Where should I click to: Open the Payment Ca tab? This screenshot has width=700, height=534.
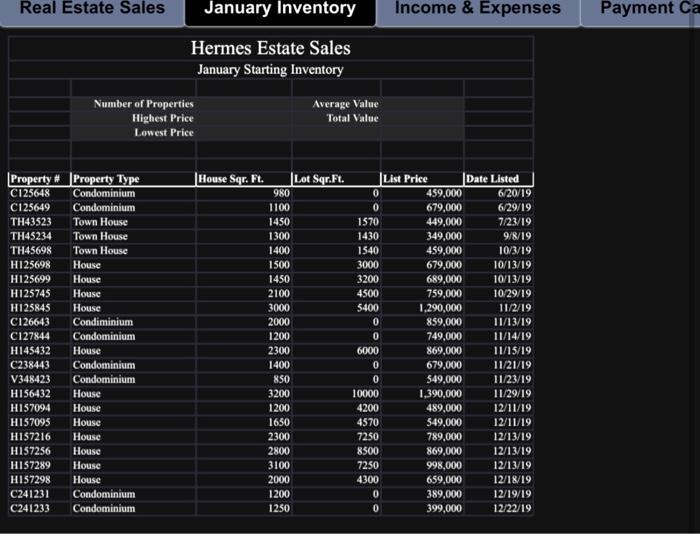point(641,12)
